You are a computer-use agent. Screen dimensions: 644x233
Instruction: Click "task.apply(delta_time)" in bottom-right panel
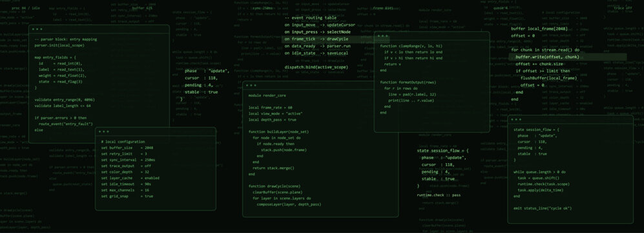coord(541,190)
